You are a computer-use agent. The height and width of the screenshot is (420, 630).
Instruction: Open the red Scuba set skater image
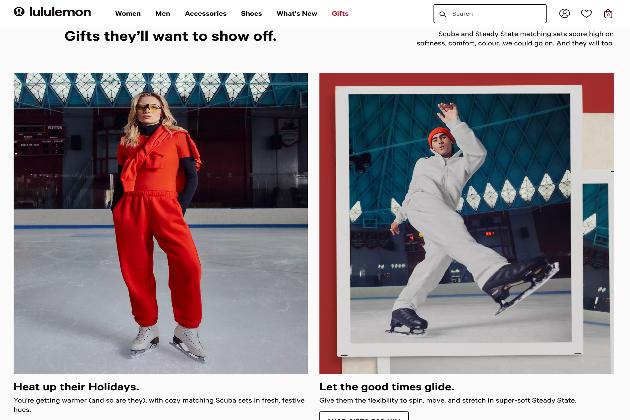pyautogui.click(x=161, y=223)
